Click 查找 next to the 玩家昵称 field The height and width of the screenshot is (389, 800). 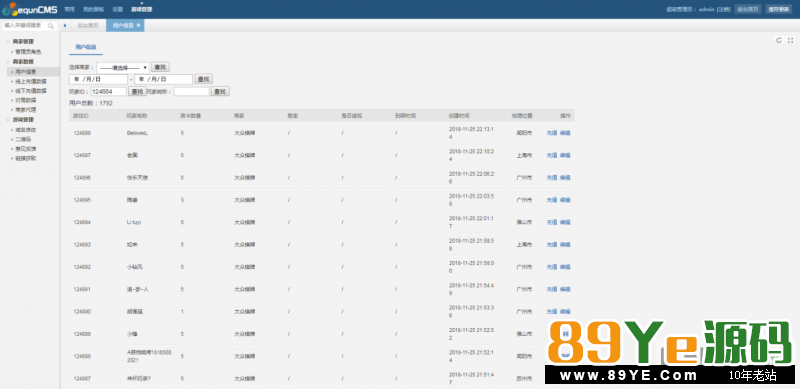[220, 91]
